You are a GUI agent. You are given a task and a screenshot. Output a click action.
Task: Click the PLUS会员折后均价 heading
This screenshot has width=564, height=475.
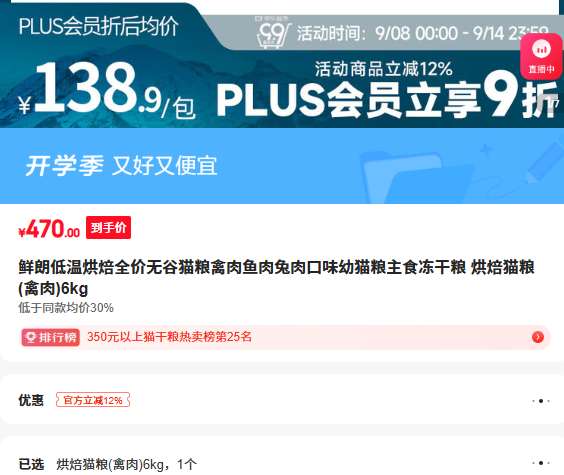click(x=99, y=26)
